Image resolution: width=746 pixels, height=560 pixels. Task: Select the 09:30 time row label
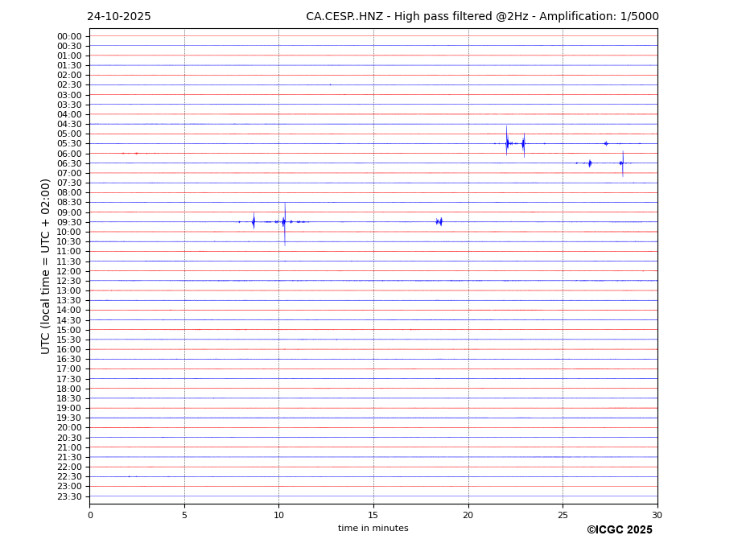pyautogui.click(x=69, y=222)
